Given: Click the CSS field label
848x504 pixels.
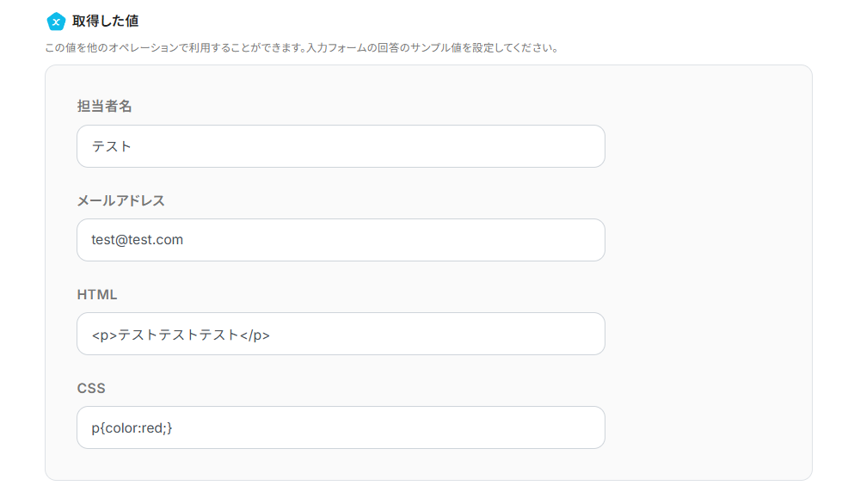Looking at the screenshot, I should coord(91,388).
